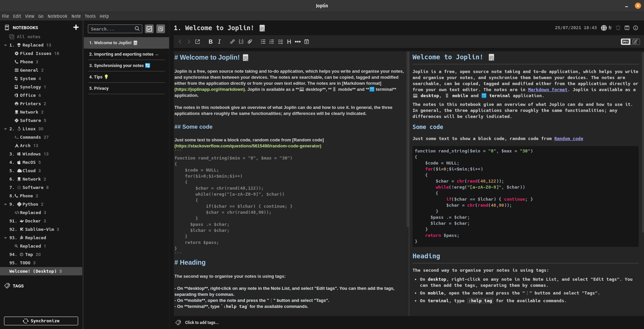
Task: Open Markdown format link in preview
Action: tap(547, 89)
